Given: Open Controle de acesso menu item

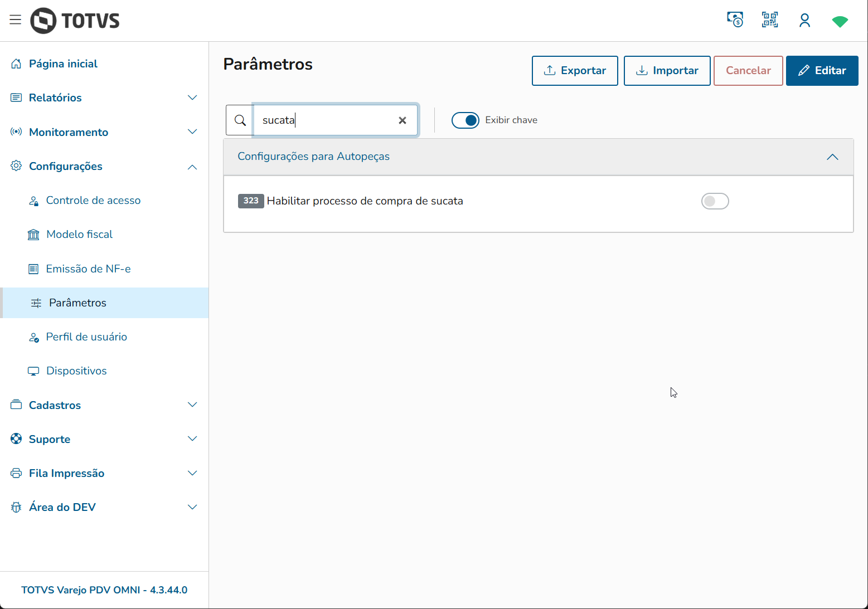Looking at the screenshot, I should [93, 201].
